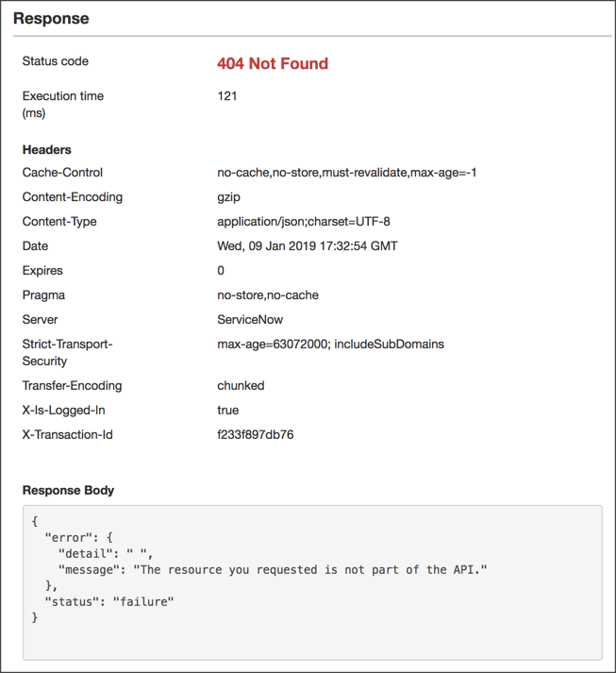Image resolution: width=616 pixels, height=673 pixels.
Task: Click the X-Is-Logged-In value true
Action: [x=228, y=411]
